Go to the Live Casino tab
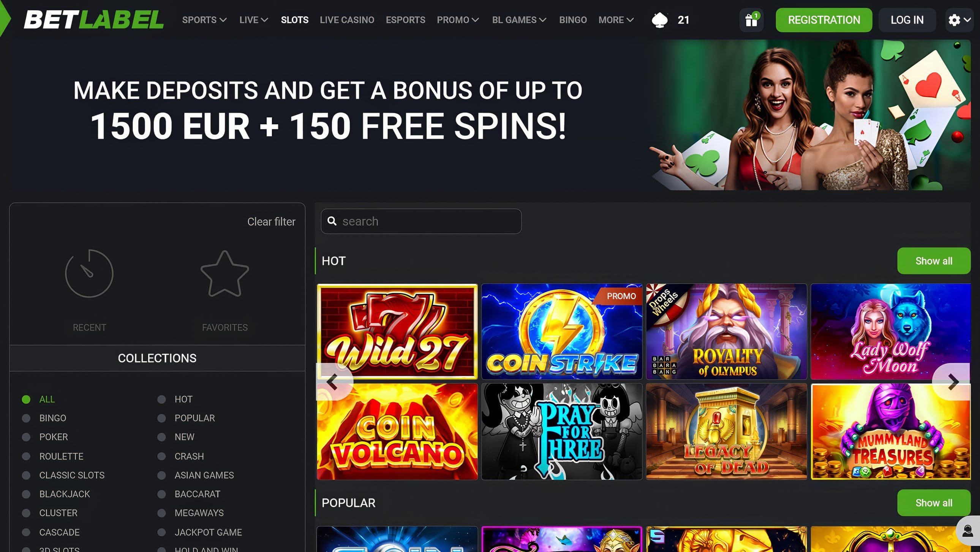 (x=347, y=20)
